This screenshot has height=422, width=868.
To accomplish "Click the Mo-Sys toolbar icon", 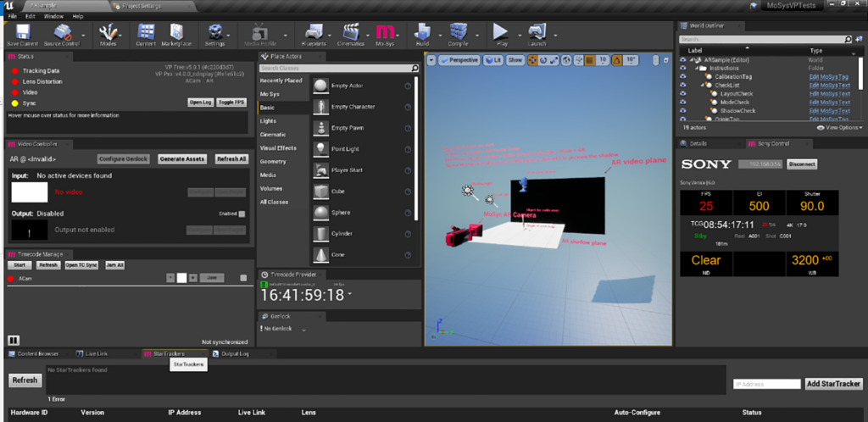I will (x=385, y=34).
